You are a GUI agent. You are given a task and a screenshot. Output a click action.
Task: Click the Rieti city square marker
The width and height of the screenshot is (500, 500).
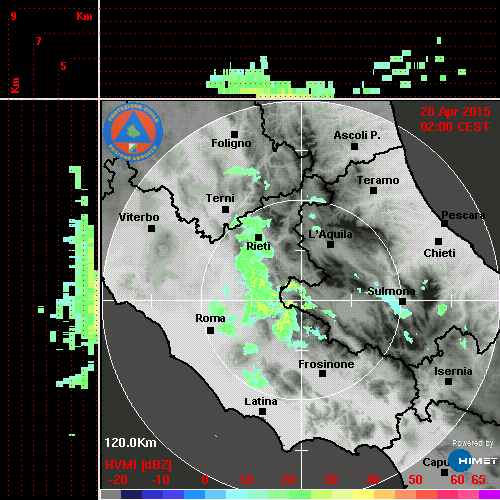(258, 237)
